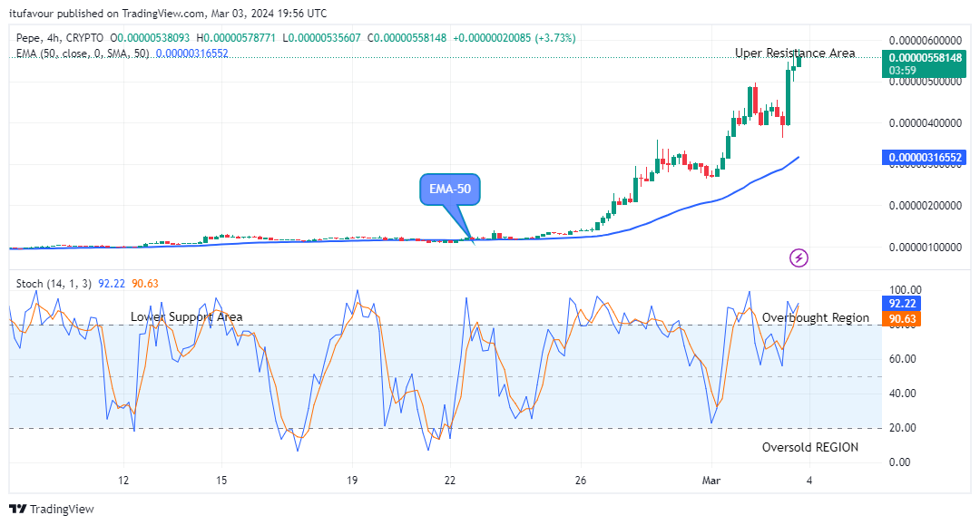The width and height of the screenshot is (980, 525).
Task: Click the Stoch legend value 92.22
Action: [x=112, y=284]
